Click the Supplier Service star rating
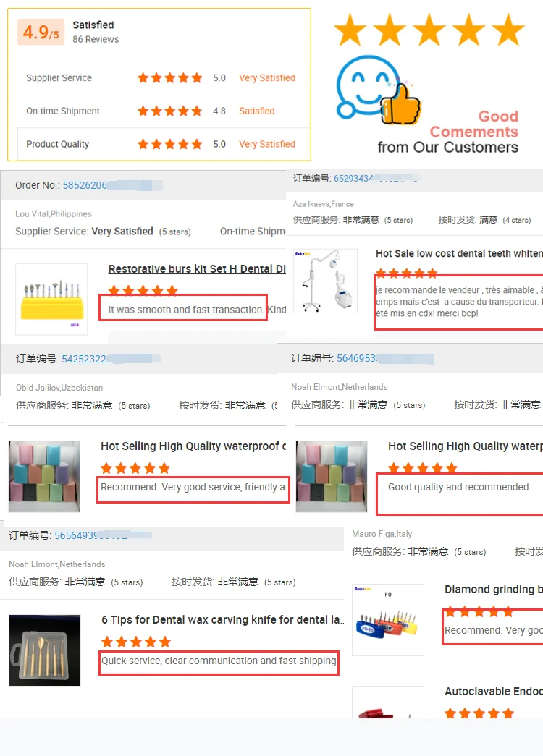The image size is (543, 756). click(169, 77)
